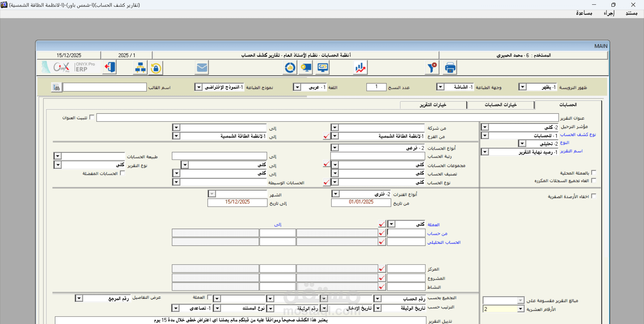This screenshot has width=644, height=324.
Task: Expand the نوع التقرير dropdown
Action: 58,165
